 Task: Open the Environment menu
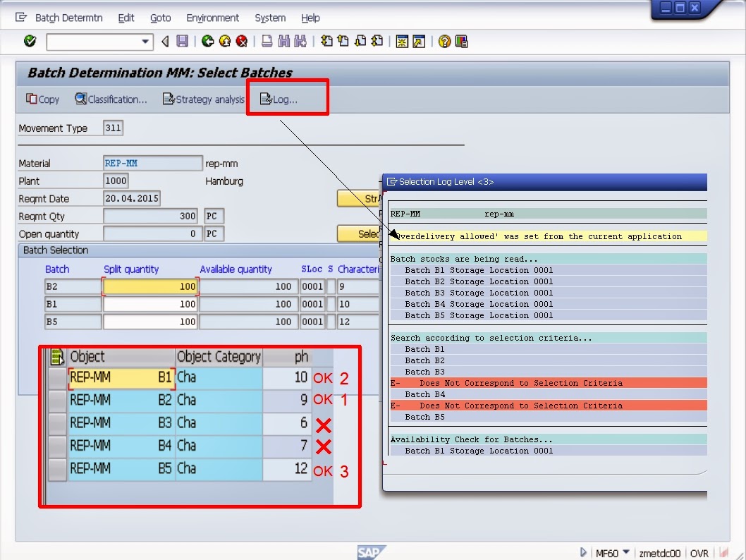pos(213,18)
